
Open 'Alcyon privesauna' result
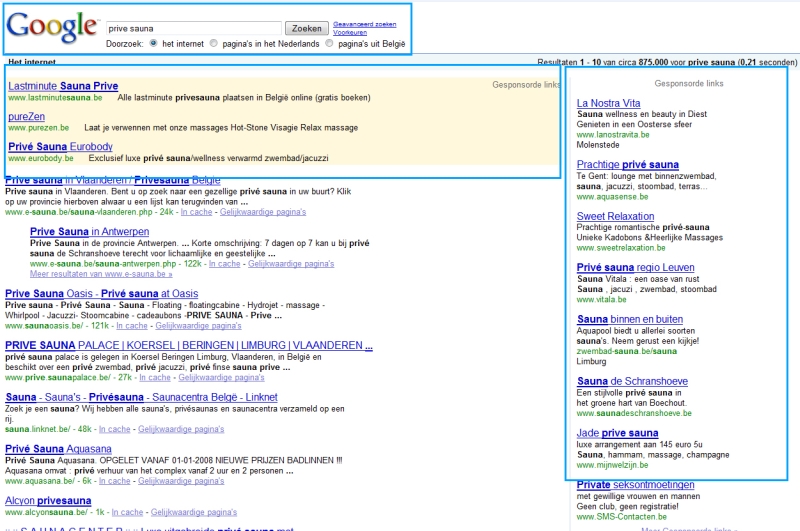(x=48, y=501)
